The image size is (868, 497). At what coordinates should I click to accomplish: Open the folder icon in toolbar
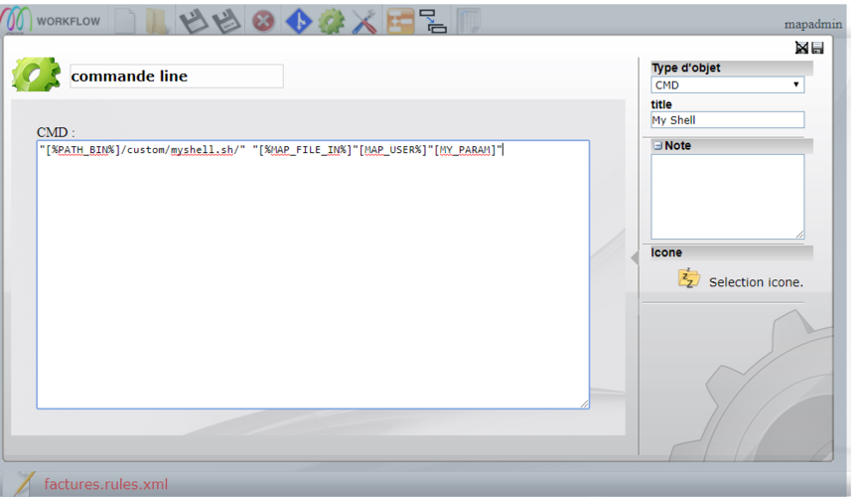click(x=156, y=21)
